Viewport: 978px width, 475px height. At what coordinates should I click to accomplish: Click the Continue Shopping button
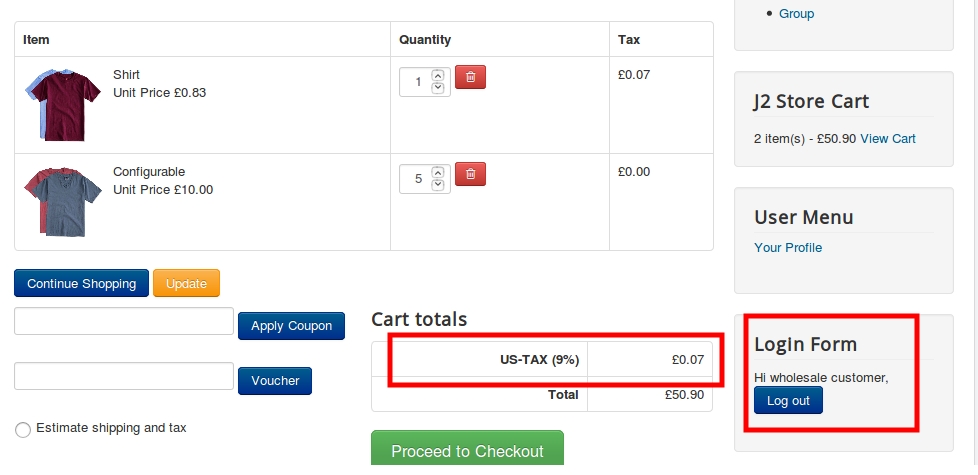[x=81, y=283]
